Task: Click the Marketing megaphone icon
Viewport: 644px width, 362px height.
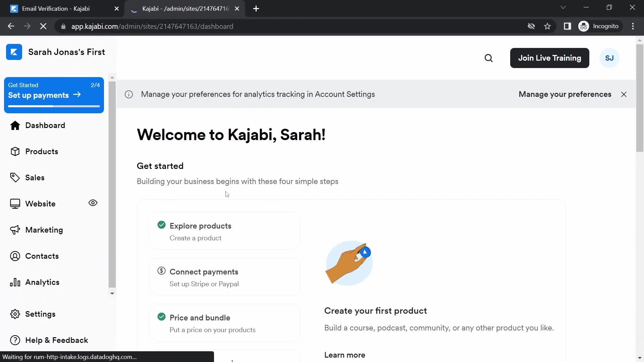Action: tap(15, 230)
